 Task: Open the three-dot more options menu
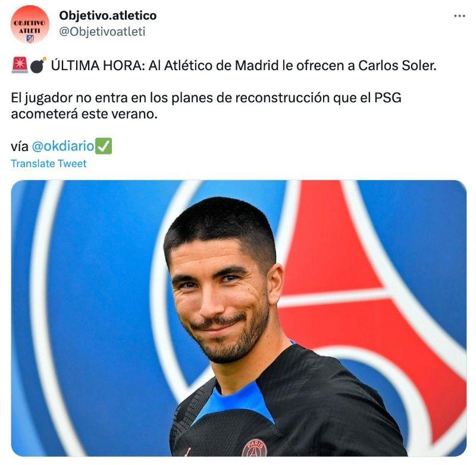(459, 16)
